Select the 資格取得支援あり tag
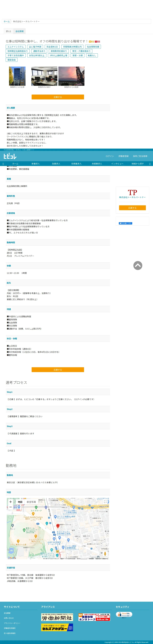 tap(59, 51)
